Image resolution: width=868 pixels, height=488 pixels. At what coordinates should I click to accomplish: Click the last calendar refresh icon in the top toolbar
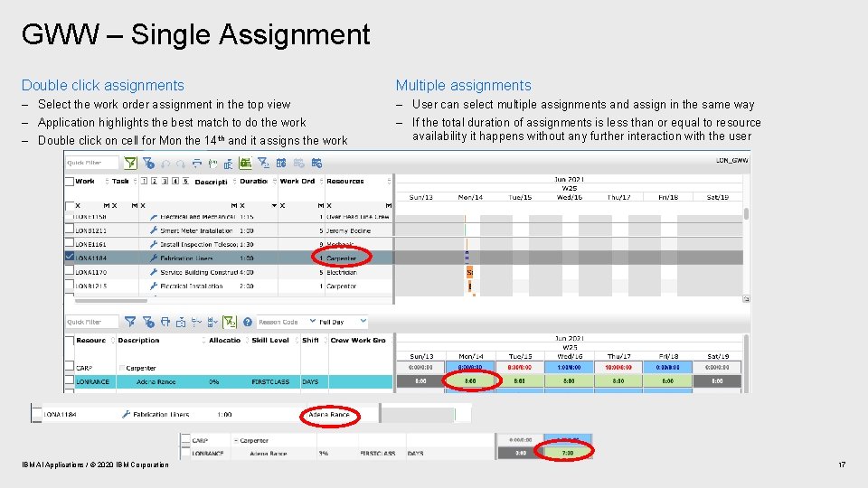(316, 163)
